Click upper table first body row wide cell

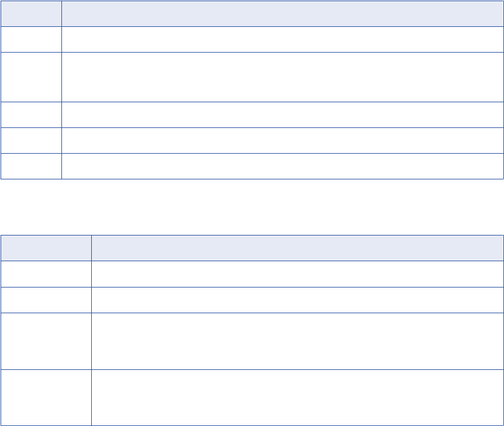(x=282, y=40)
